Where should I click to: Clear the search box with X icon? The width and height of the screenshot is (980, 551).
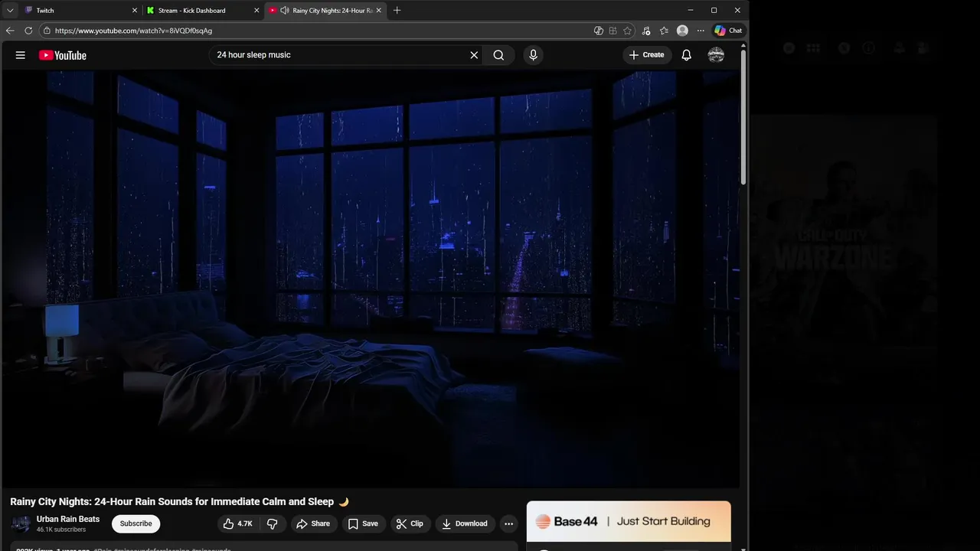point(474,55)
